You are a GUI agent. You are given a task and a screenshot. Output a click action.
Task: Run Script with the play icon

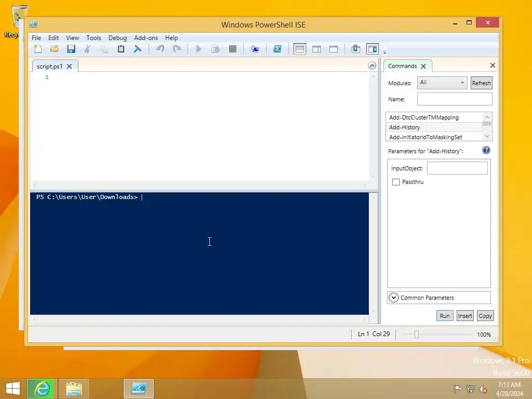(199, 49)
